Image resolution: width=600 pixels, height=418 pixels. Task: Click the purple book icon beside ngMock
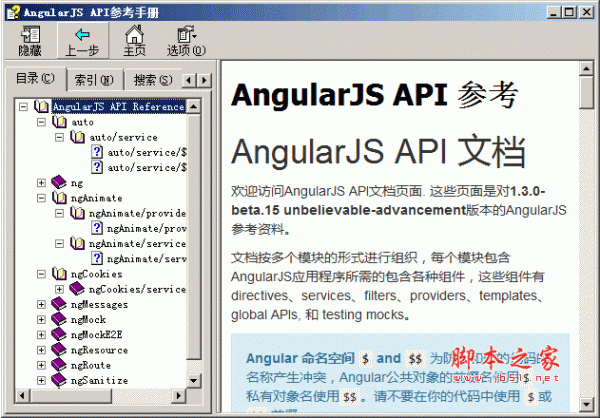click(59, 319)
